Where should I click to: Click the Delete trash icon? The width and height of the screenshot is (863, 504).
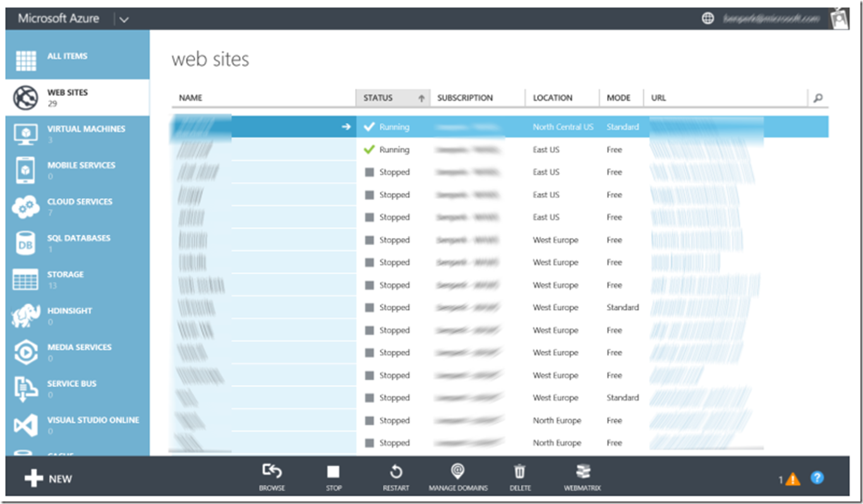520,471
